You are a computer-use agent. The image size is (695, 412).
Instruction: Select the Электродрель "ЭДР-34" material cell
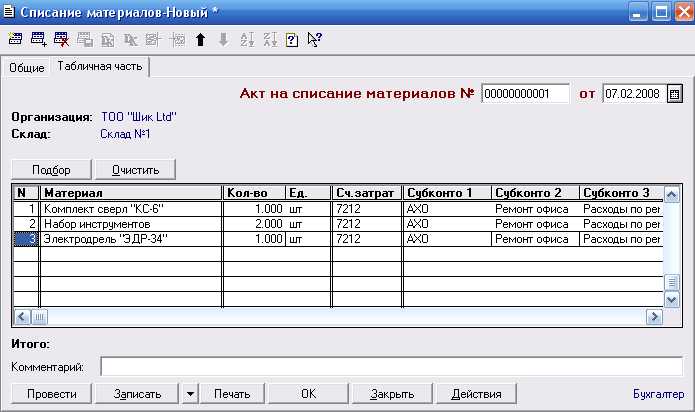click(x=131, y=239)
